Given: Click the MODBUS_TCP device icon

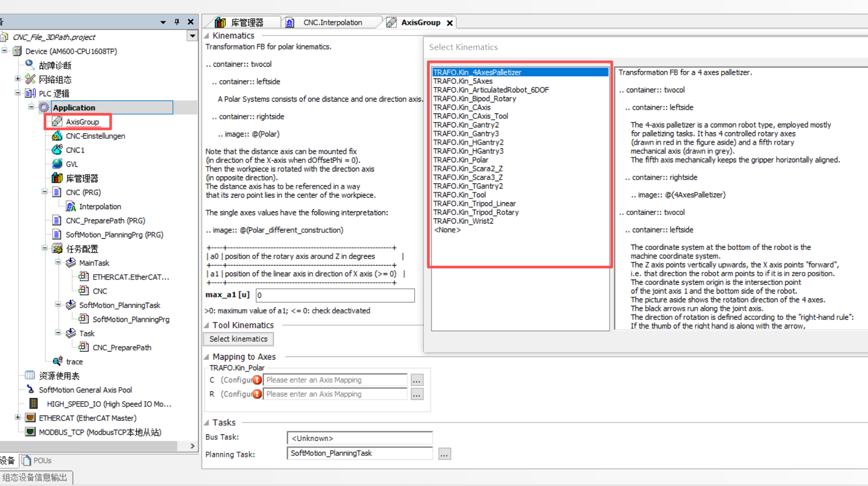Looking at the screenshot, I should pyautogui.click(x=31, y=432).
